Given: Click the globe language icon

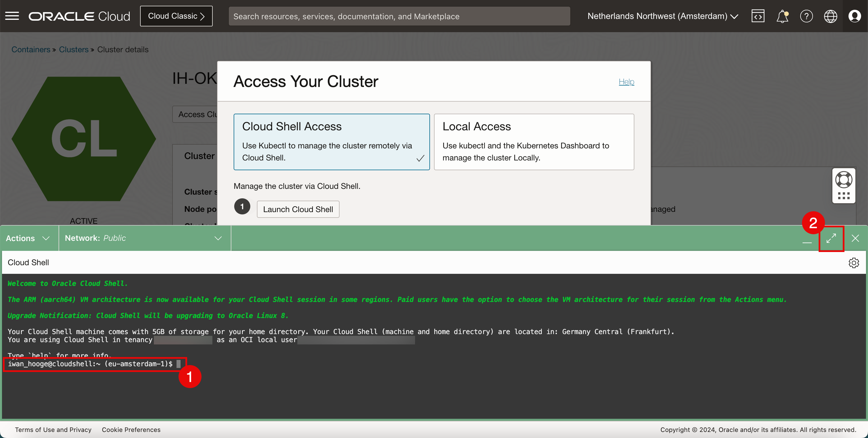Looking at the screenshot, I should pyautogui.click(x=830, y=16).
